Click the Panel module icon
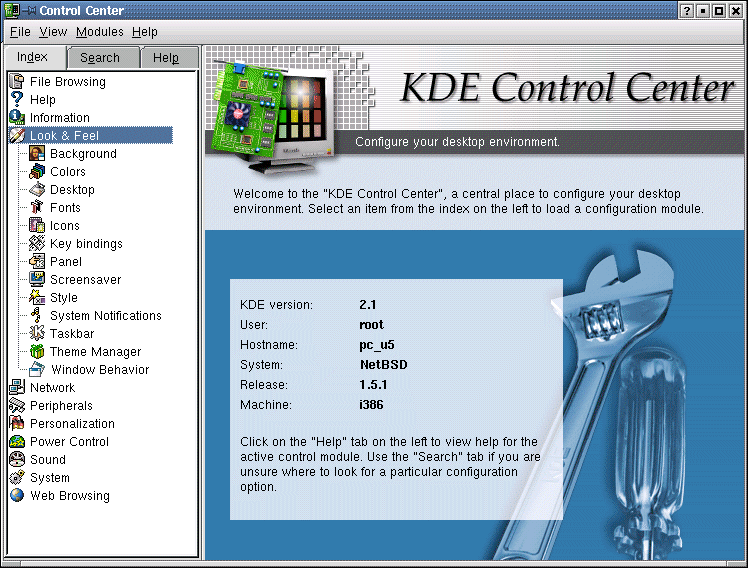The width and height of the screenshot is (748, 568). coord(37,261)
